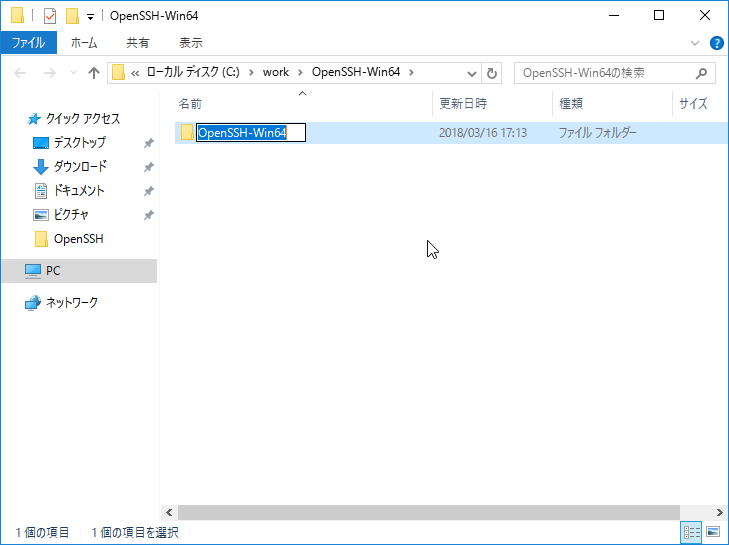The height and width of the screenshot is (545, 729).
Task: Click the pin icon beside ドキュメント
Action: (x=148, y=191)
